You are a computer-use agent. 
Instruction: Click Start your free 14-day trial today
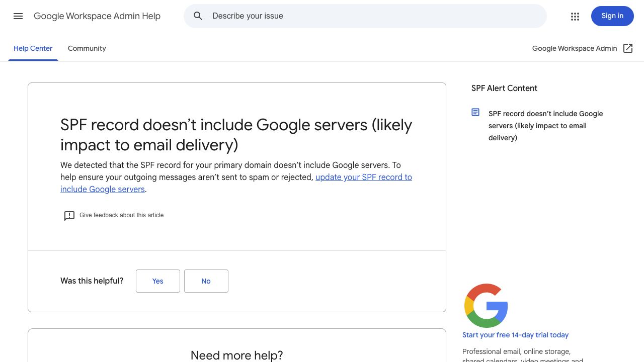pos(515,335)
